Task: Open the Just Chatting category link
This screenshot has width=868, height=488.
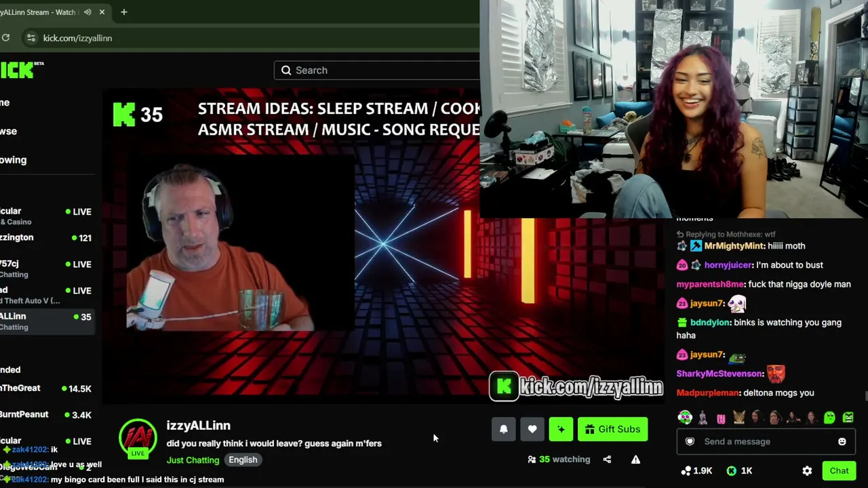Action: [x=193, y=460]
